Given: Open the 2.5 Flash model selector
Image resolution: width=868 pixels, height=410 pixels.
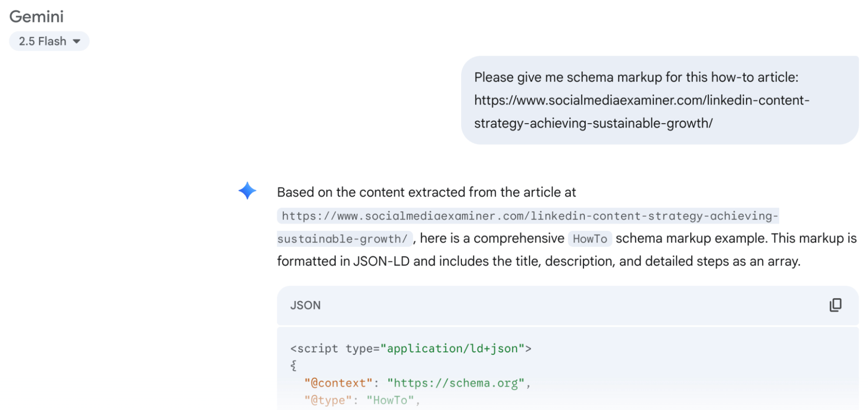Looking at the screenshot, I should click(x=49, y=41).
